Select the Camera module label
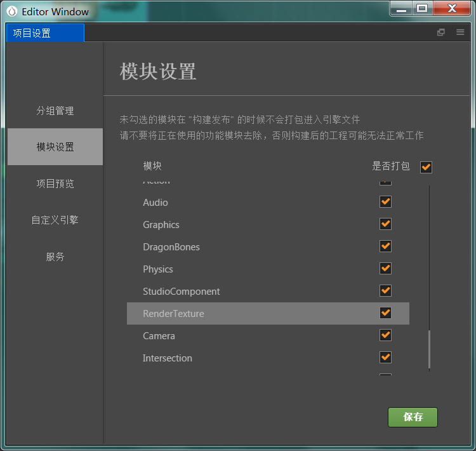Image resolution: width=476 pixels, height=451 pixels. click(x=159, y=336)
